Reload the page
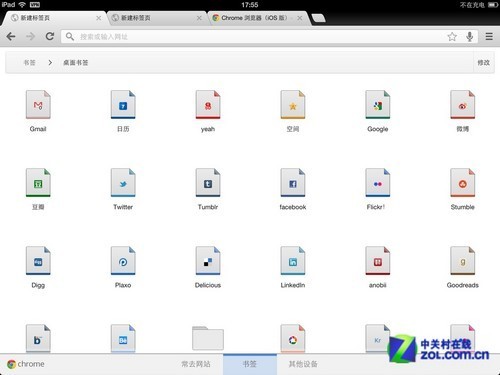 click(50, 36)
